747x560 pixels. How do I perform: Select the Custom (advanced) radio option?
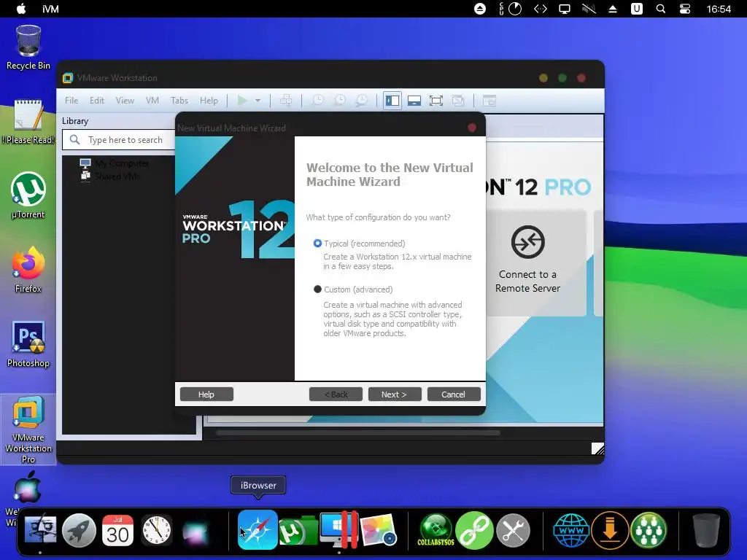[317, 289]
